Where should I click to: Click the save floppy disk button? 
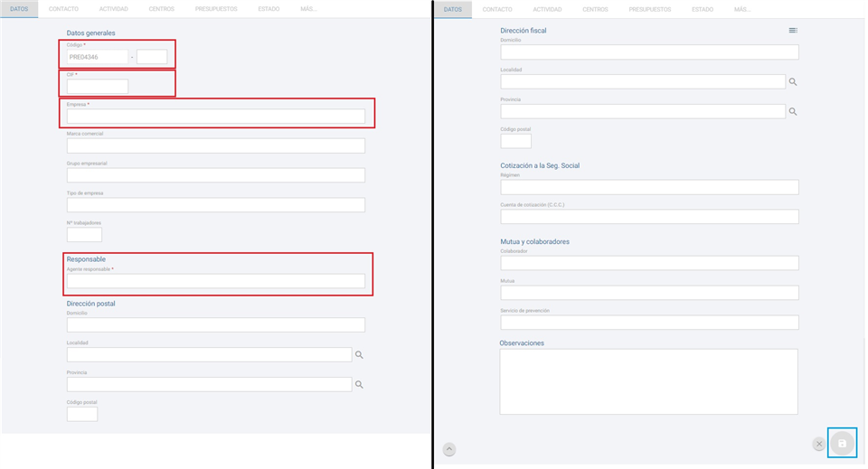[842, 444]
